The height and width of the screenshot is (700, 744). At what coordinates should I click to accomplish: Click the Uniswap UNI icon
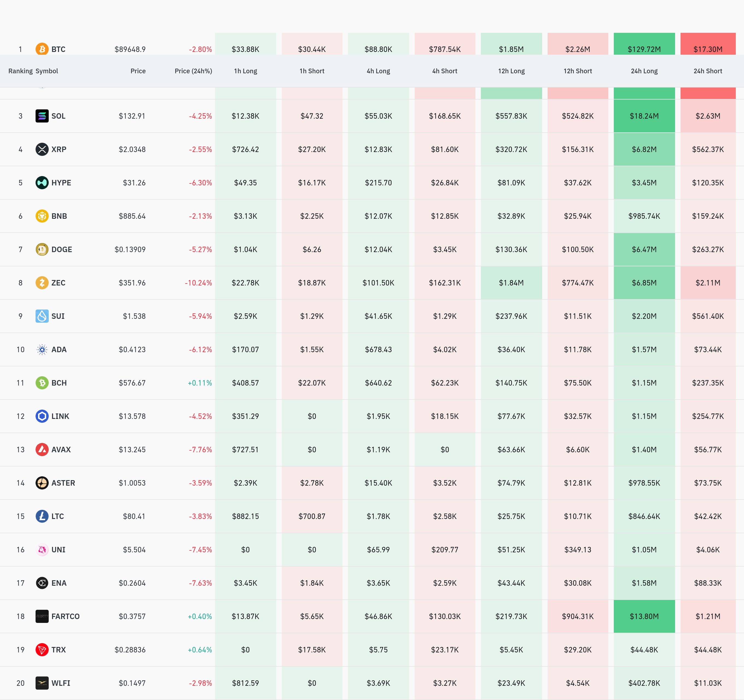coord(42,550)
